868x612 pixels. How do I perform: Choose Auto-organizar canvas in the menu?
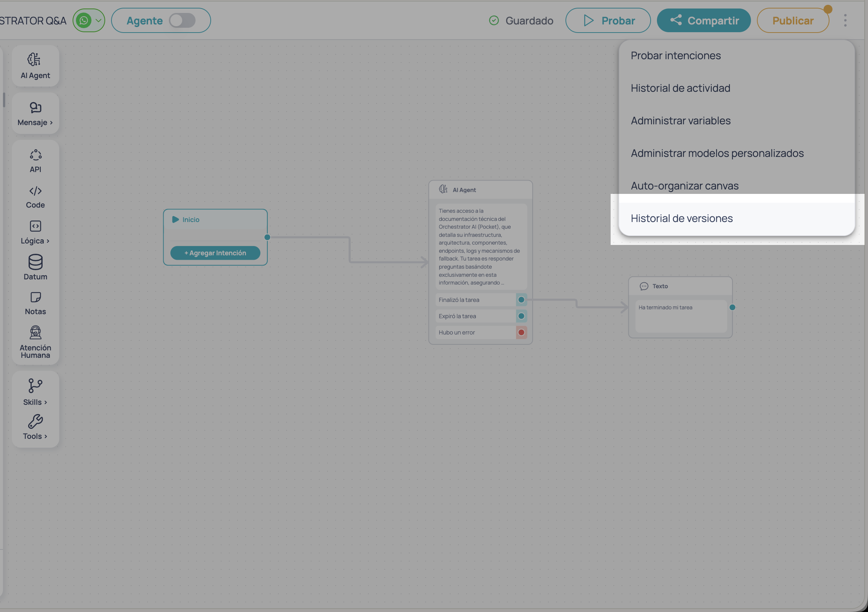[684, 185]
